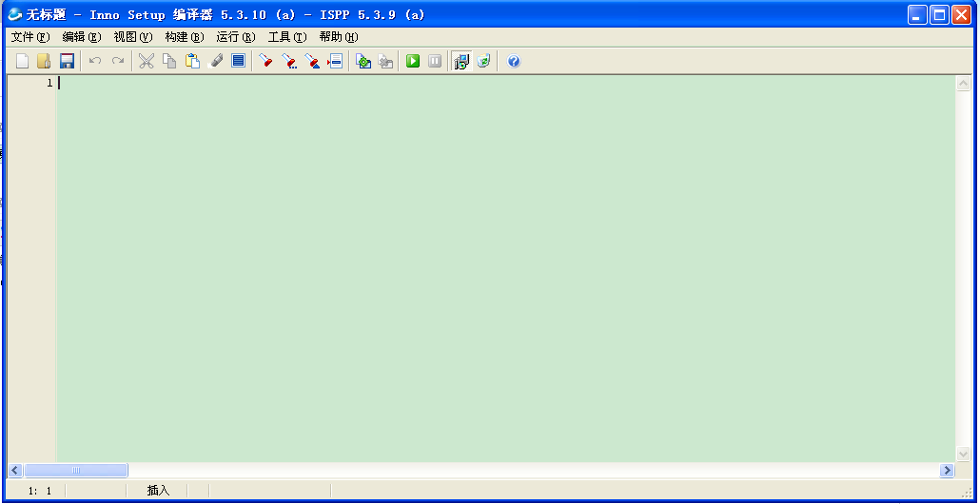Open an existing script file

44,61
